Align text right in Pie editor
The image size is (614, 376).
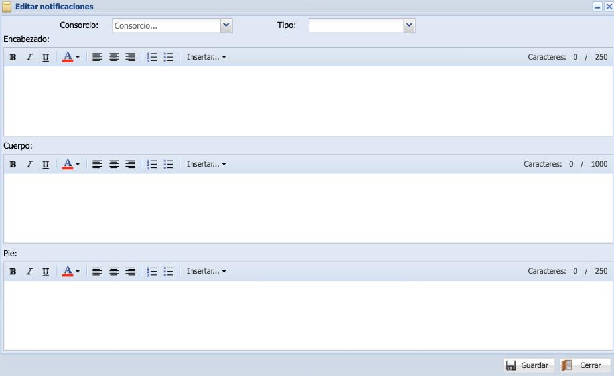(x=130, y=271)
